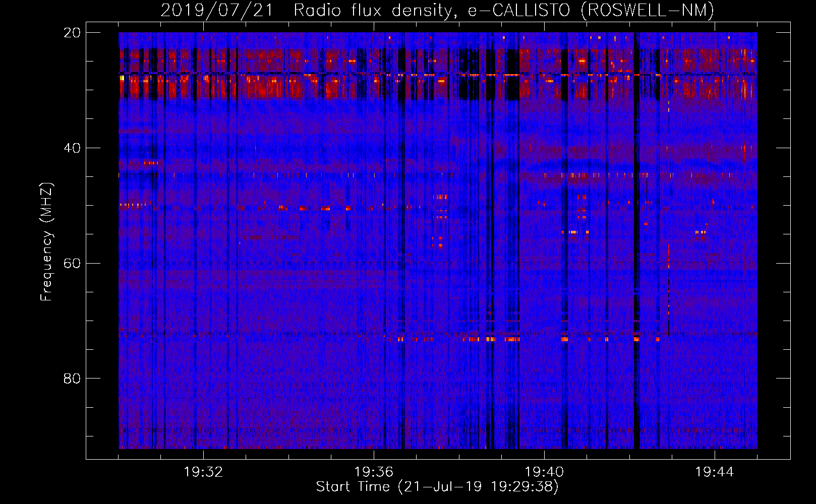Click the 'Start Time (21-Jul-19 19:29:38)' axis label
This screenshot has width=816, height=504.
point(437,487)
